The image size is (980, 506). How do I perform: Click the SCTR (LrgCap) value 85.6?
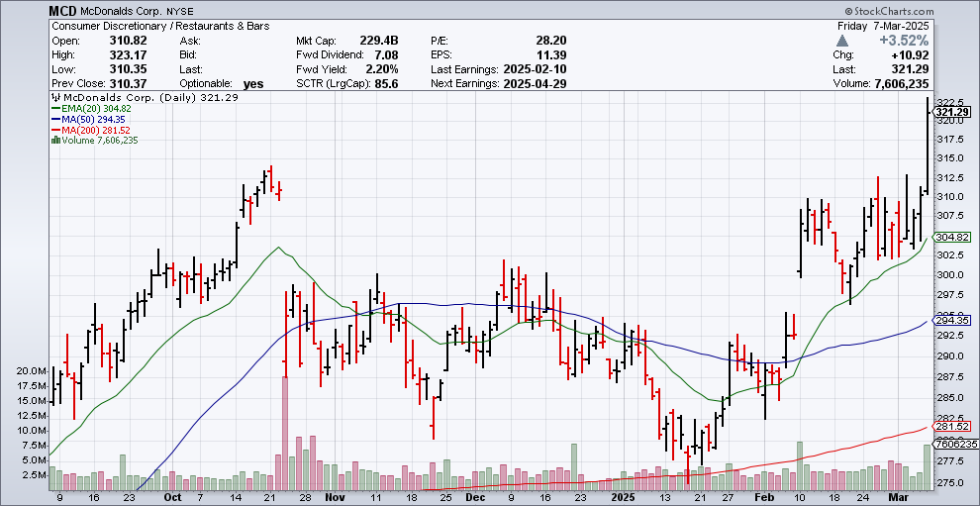tap(387, 84)
